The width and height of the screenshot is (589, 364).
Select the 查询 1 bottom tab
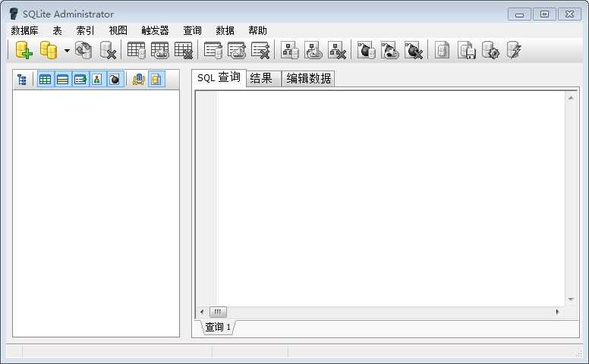(x=219, y=327)
